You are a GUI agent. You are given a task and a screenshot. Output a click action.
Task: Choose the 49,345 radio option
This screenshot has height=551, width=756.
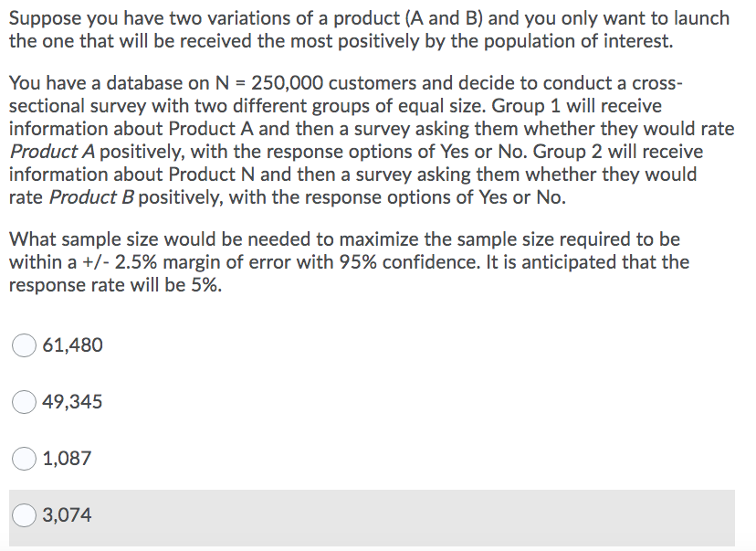click(24, 402)
